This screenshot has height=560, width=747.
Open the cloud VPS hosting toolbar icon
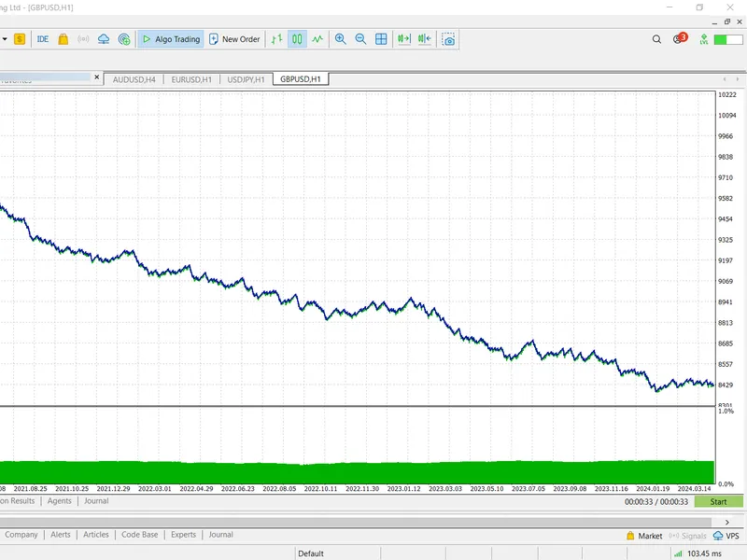tap(104, 39)
